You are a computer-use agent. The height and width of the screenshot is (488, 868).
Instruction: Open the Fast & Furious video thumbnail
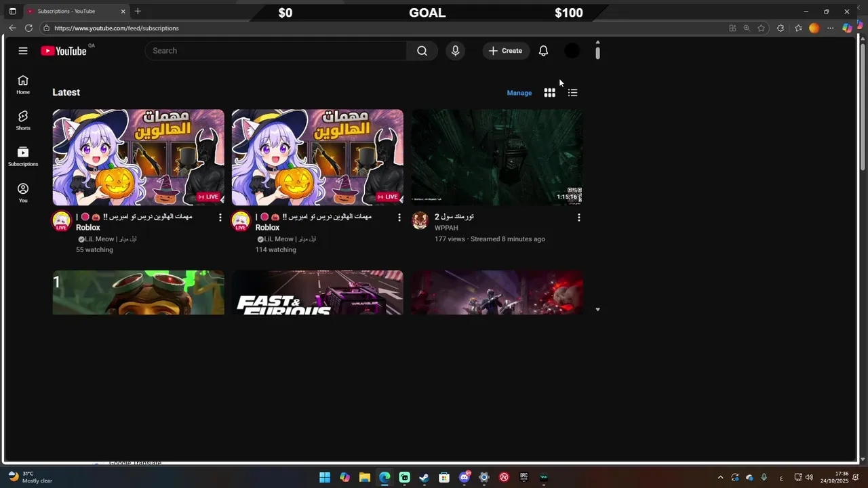(x=317, y=292)
